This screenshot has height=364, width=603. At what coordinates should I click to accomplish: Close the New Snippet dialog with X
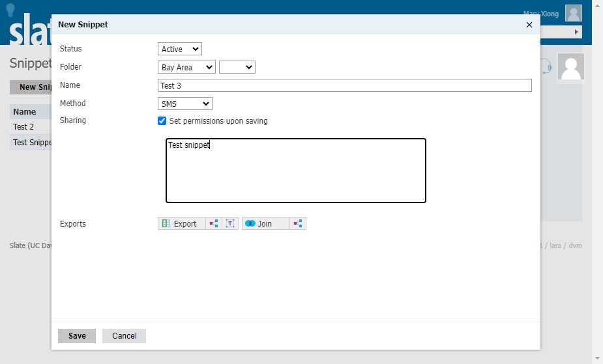[529, 25]
